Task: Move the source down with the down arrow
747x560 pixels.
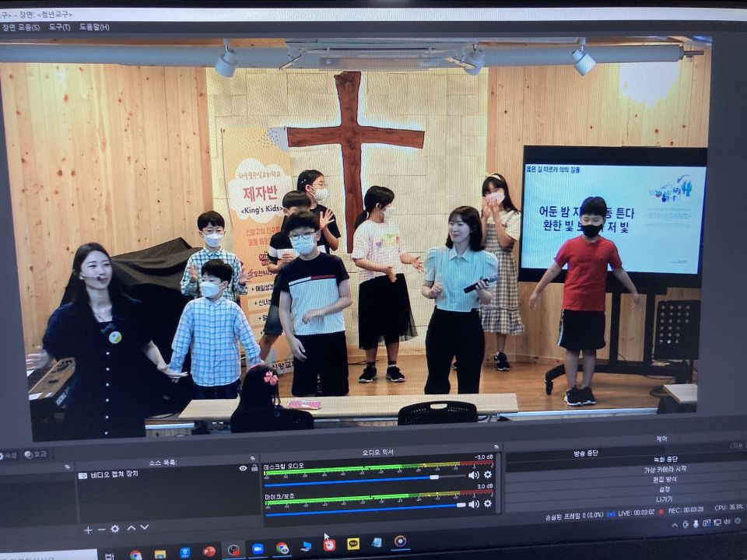Action: tap(144, 527)
